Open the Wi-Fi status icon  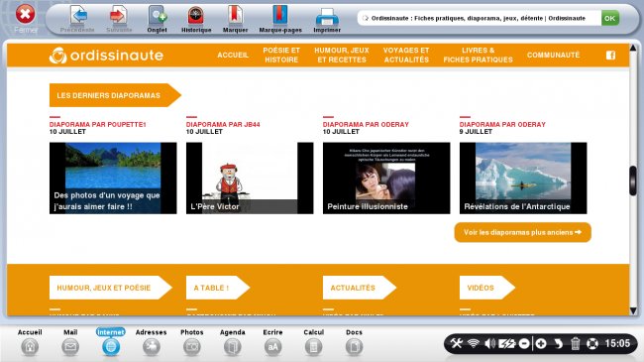click(x=474, y=343)
